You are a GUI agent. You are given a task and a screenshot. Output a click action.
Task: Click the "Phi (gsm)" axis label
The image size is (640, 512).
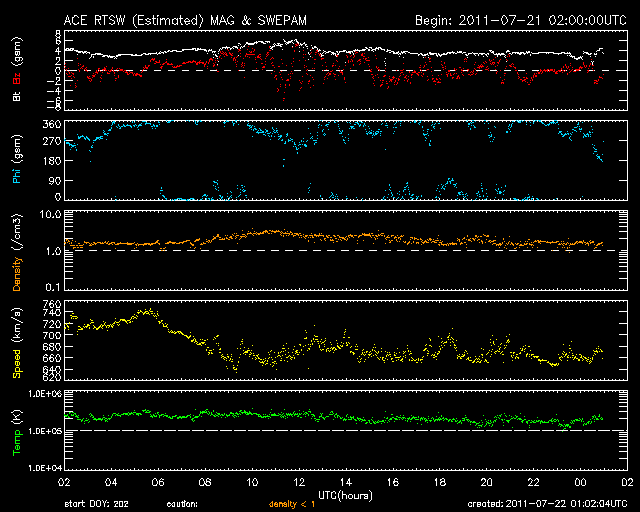point(17,159)
